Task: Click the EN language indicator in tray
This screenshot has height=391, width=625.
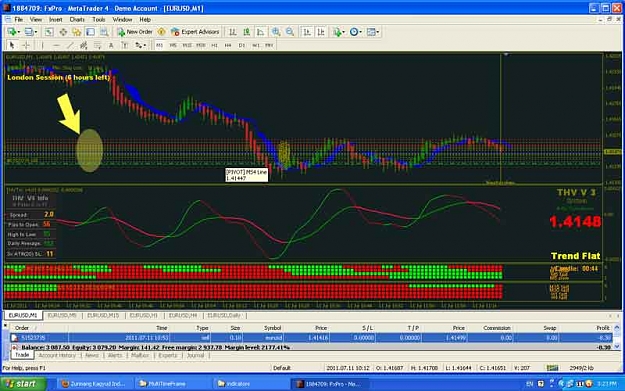Action: pos(529,384)
